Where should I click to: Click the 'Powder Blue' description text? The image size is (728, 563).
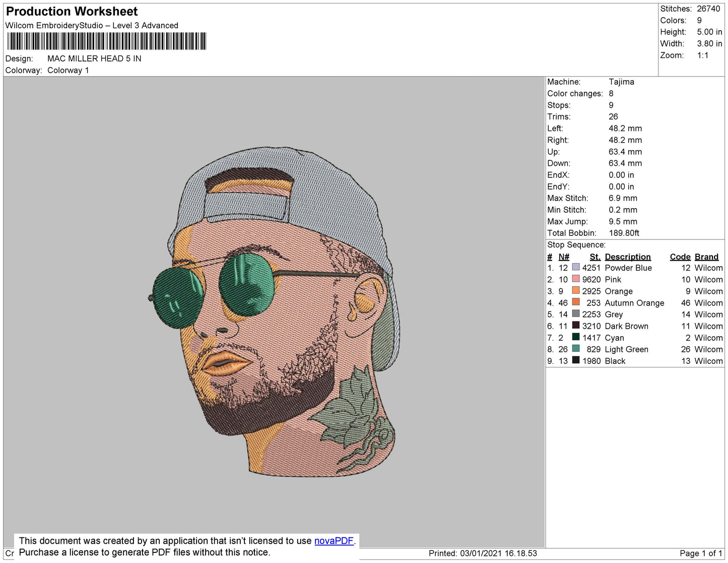click(x=628, y=268)
